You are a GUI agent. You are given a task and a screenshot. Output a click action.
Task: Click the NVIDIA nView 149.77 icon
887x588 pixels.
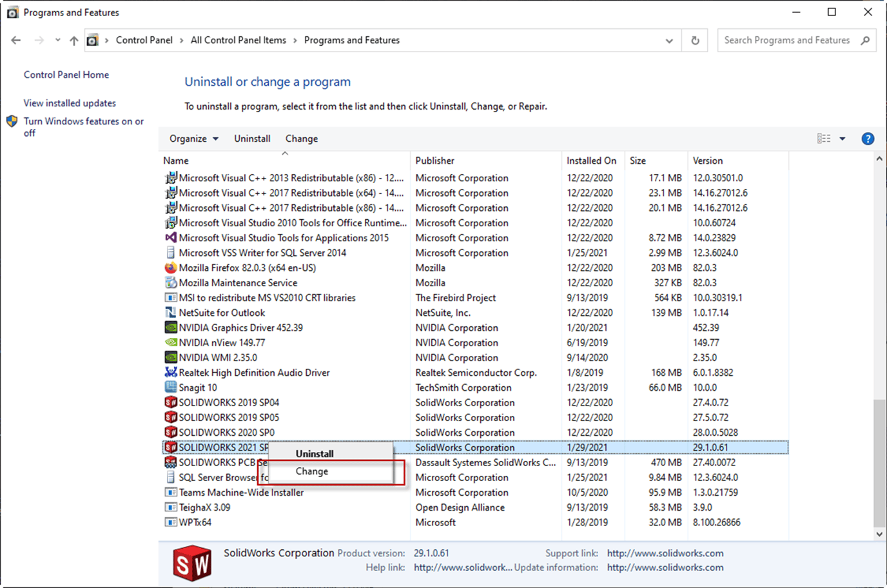coord(171,342)
